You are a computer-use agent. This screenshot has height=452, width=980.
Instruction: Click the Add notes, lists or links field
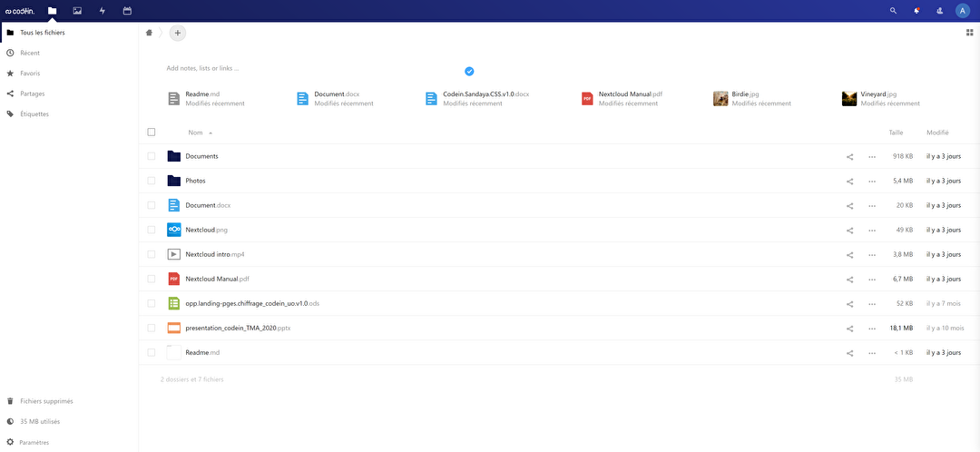click(202, 68)
